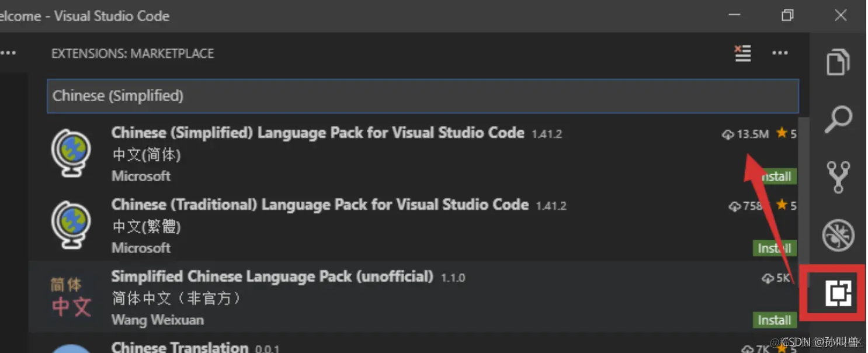This screenshot has width=868, height=353.
Task: Open Chinese (Traditional) Language Pack title
Action: [320, 205]
